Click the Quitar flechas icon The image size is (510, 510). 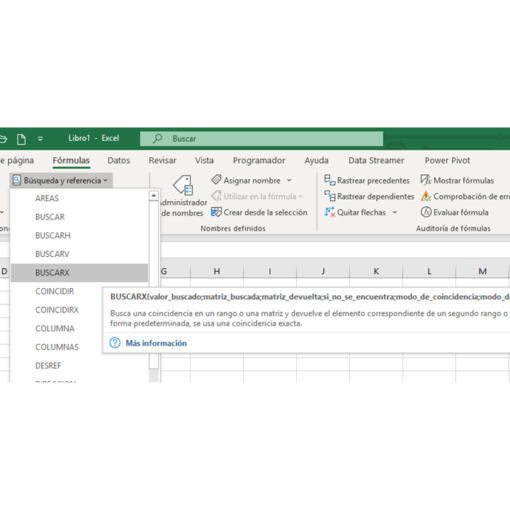(330, 212)
